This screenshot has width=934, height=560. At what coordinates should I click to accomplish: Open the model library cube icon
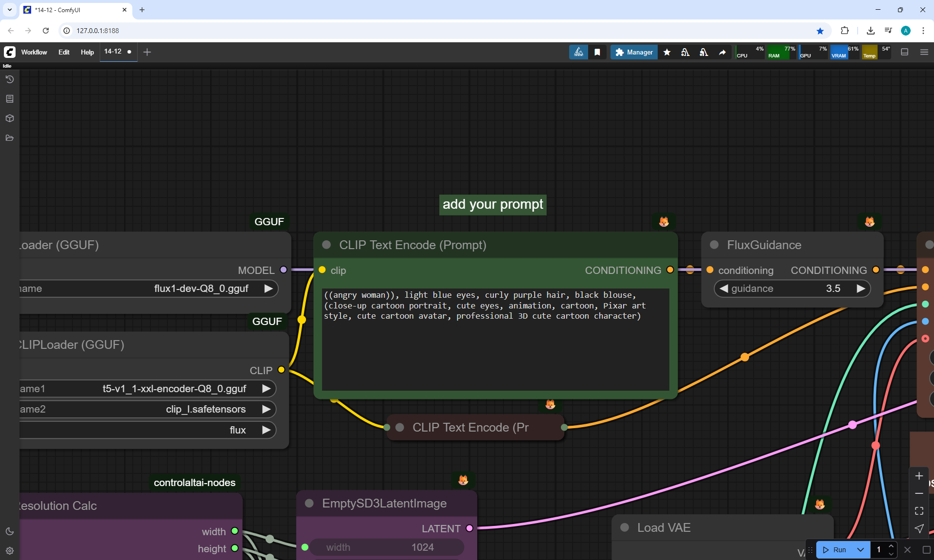(x=9, y=118)
